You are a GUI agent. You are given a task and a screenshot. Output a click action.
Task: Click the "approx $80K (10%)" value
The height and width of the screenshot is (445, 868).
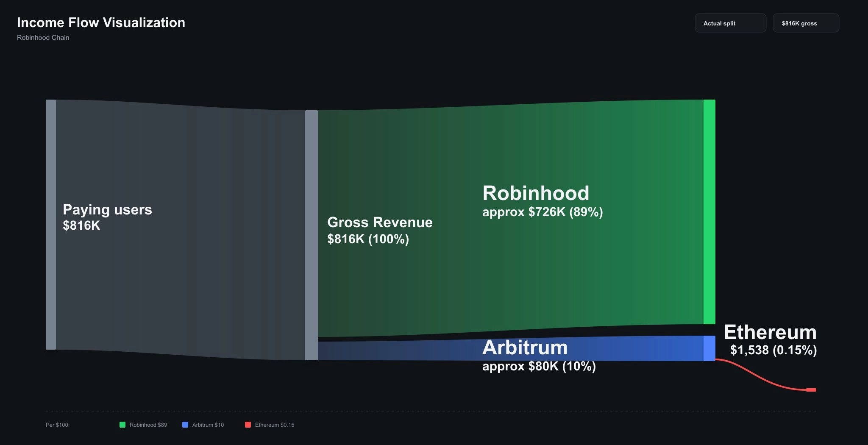click(539, 366)
